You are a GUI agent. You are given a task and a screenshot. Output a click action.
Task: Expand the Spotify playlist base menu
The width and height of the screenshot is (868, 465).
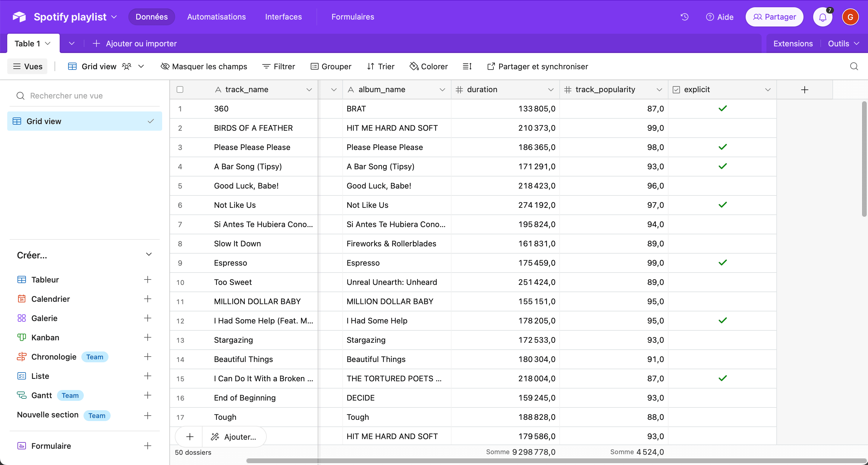click(114, 17)
